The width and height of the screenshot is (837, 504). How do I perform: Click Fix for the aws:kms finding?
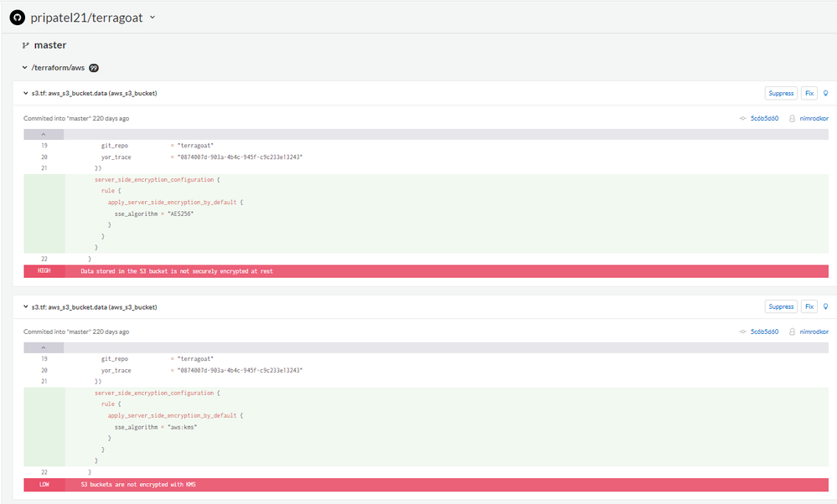809,307
